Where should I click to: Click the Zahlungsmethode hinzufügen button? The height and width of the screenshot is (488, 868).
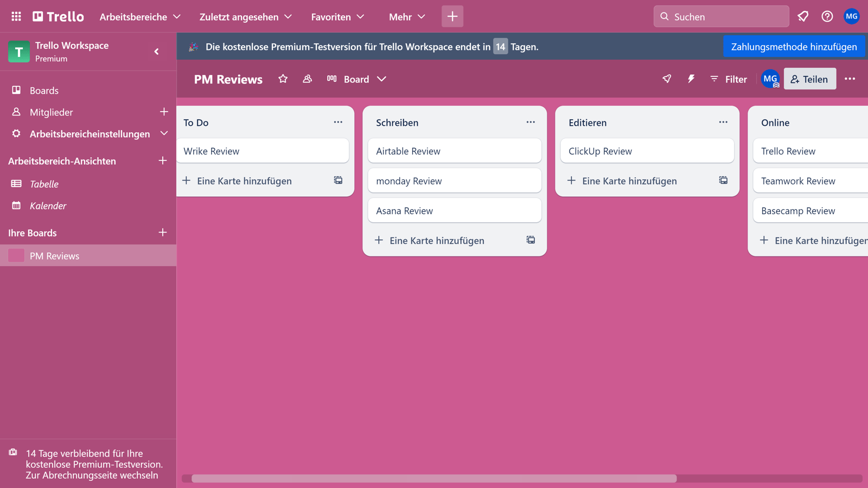(794, 47)
